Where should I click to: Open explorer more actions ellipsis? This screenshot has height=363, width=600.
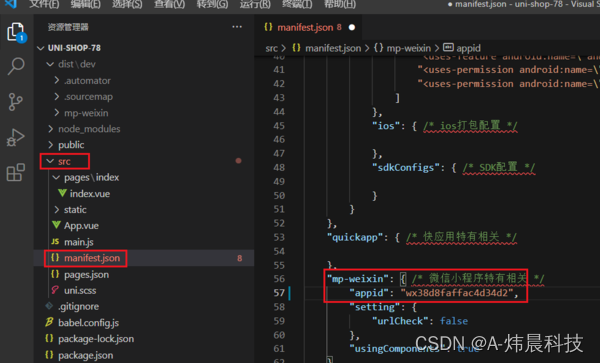[237, 27]
